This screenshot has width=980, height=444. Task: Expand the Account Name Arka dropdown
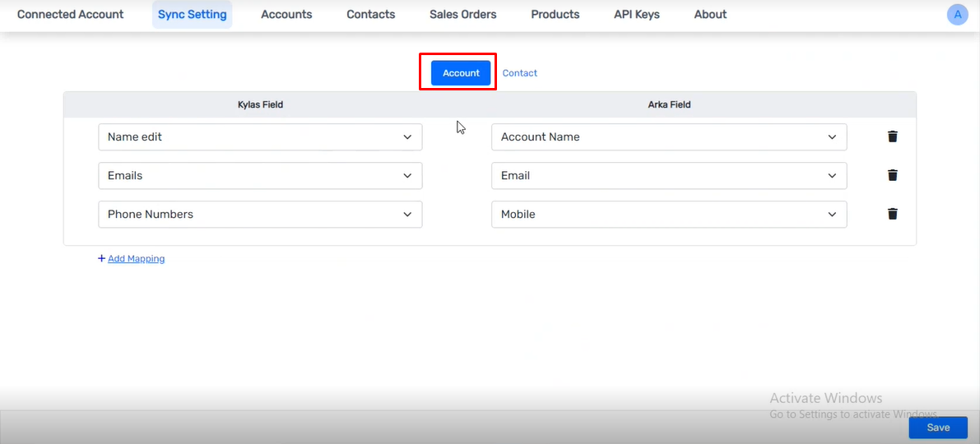(x=669, y=136)
